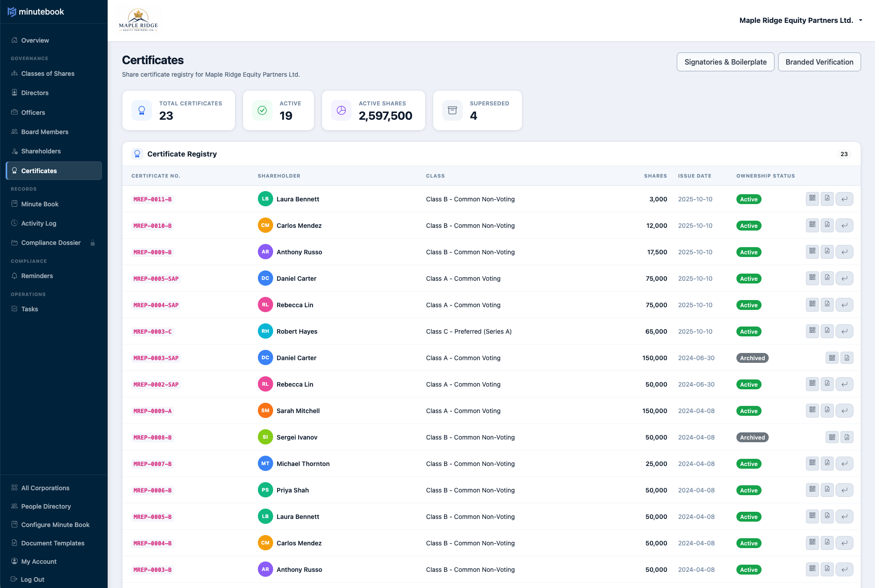Image resolution: width=875 pixels, height=588 pixels.
Task: Open the Maple Ridge Equity Partners company switcher
Action: coord(801,20)
